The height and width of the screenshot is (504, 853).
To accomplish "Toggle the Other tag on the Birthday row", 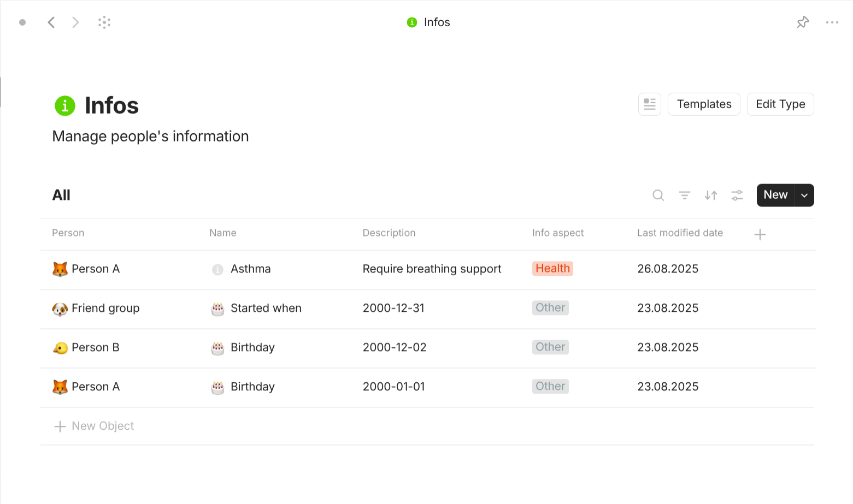I will coord(550,347).
